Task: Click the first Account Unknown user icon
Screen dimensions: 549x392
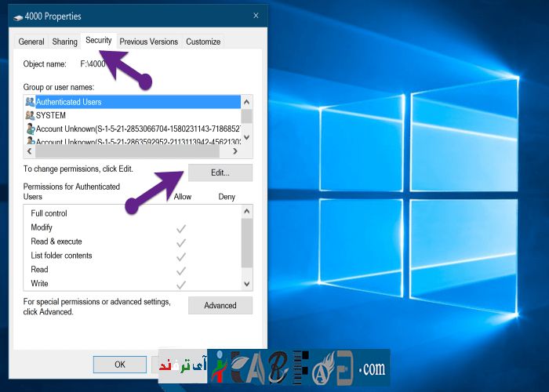Action: (x=30, y=129)
